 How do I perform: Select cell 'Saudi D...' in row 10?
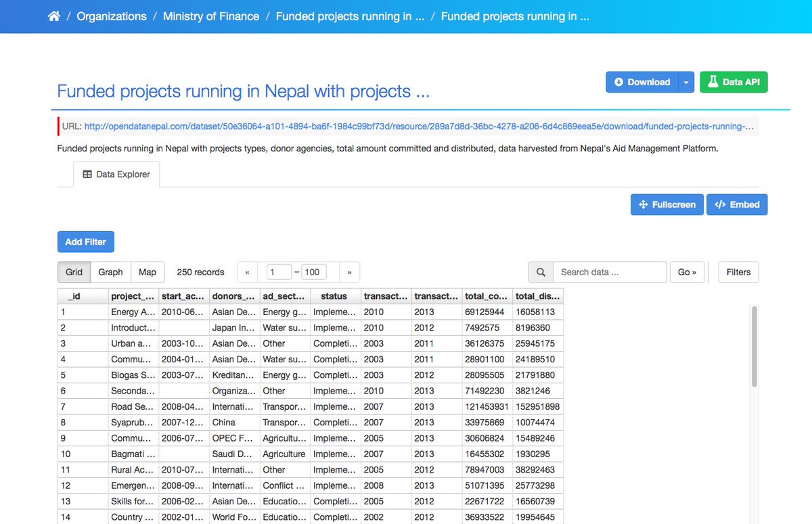(234, 454)
